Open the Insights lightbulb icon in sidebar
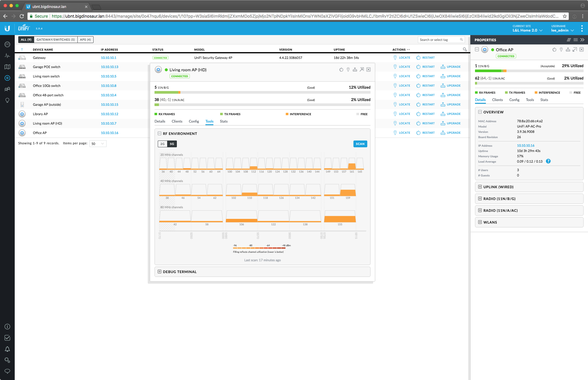Image resolution: width=588 pixels, height=380 pixels. 7,100
